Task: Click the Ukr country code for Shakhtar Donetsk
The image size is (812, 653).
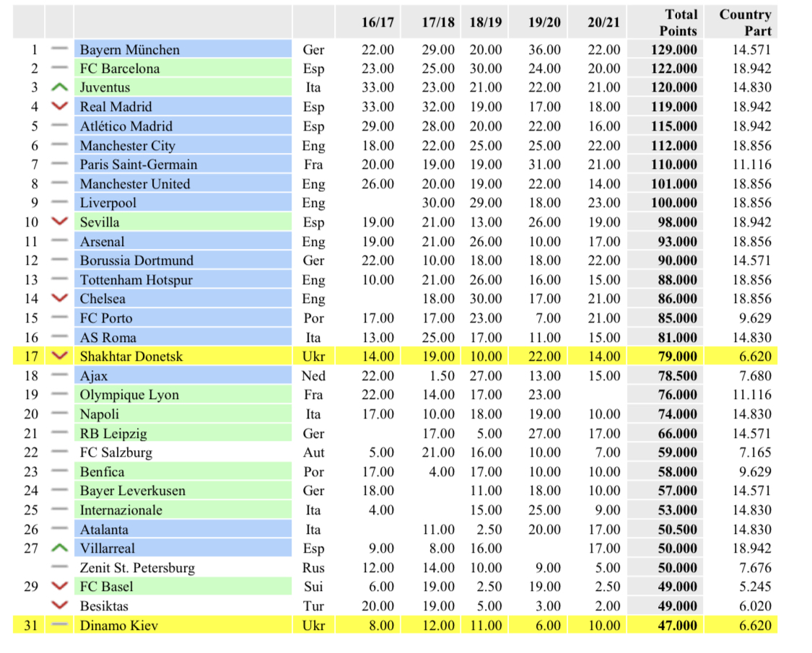Action: pos(313,356)
